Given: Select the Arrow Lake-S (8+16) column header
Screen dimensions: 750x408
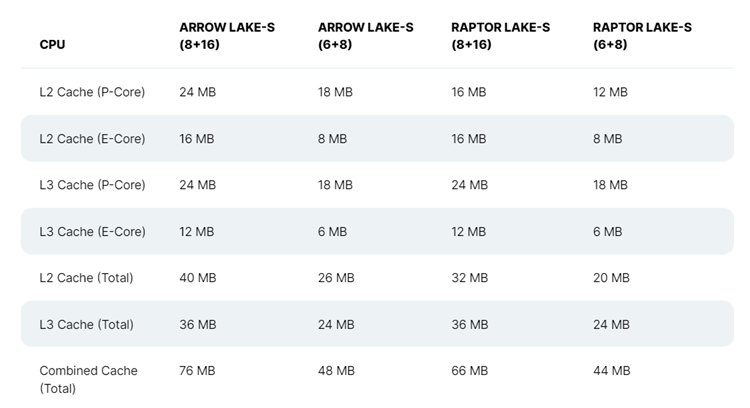Looking at the screenshot, I should [x=227, y=36].
